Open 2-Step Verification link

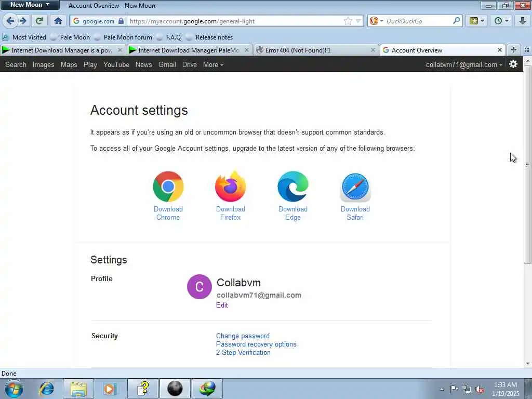243,353
